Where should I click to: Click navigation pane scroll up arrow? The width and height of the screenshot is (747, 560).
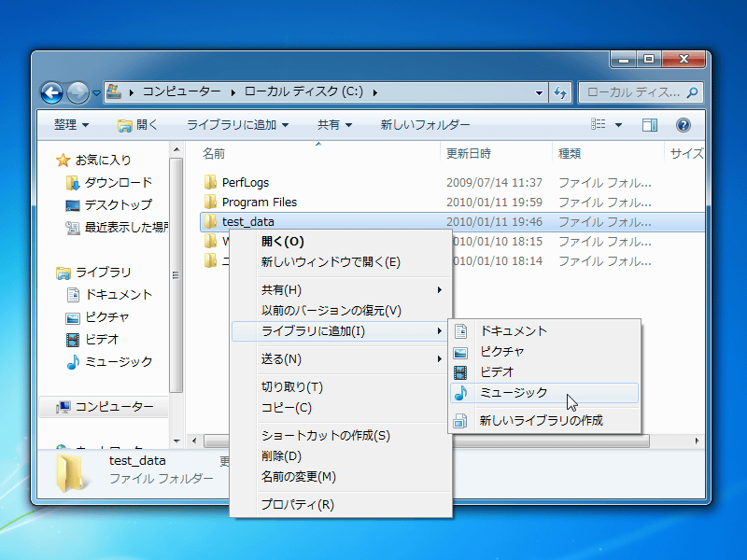(x=176, y=150)
